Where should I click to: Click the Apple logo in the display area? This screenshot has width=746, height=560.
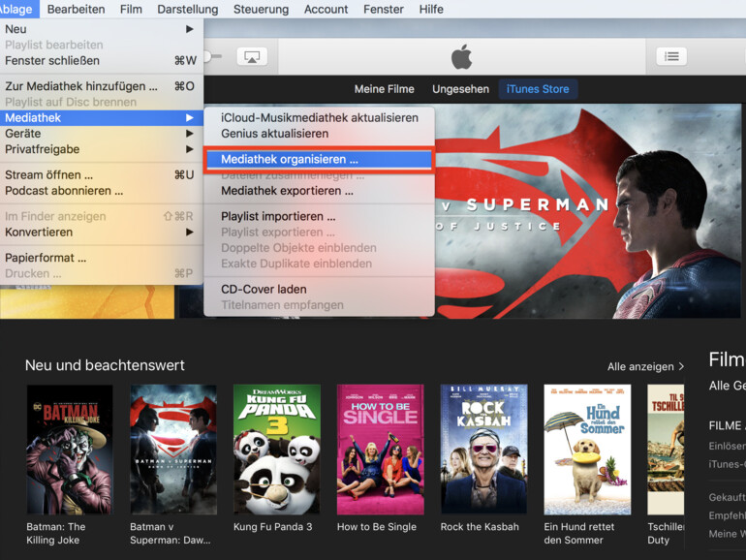pyautogui.click(x=461, y=56)
